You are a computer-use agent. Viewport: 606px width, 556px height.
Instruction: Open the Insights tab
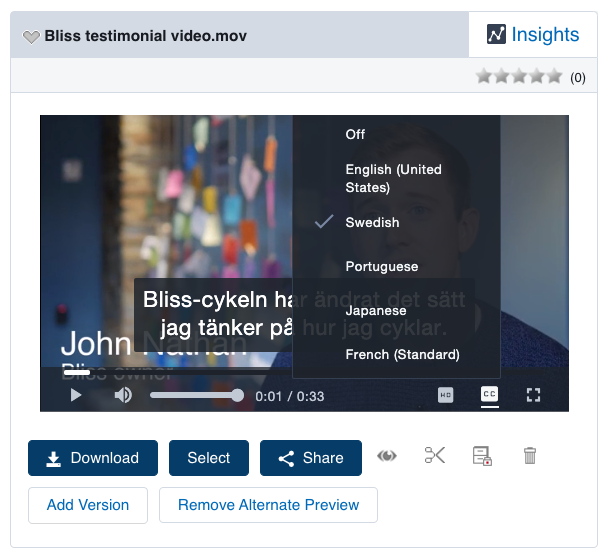click(533, 34)
